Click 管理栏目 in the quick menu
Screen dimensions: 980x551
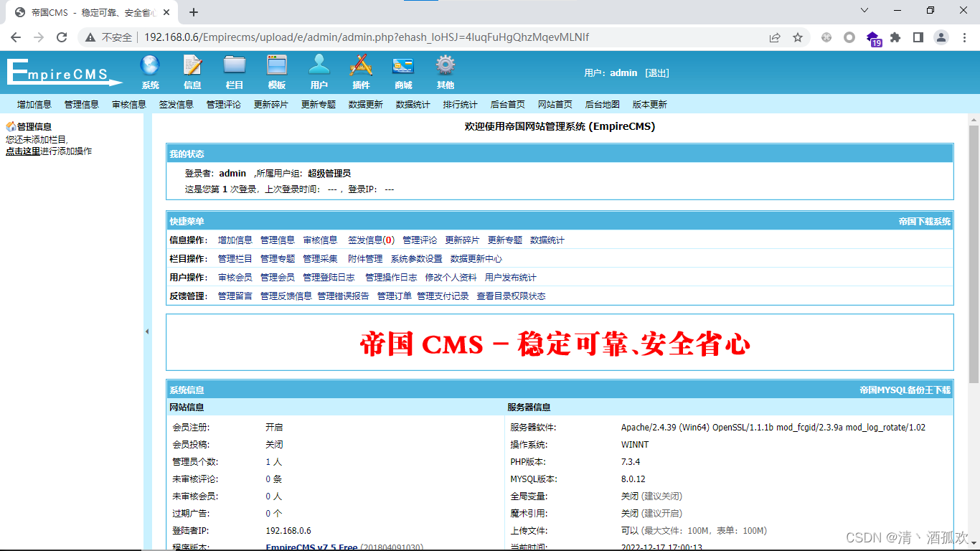[x=235, y=259]
